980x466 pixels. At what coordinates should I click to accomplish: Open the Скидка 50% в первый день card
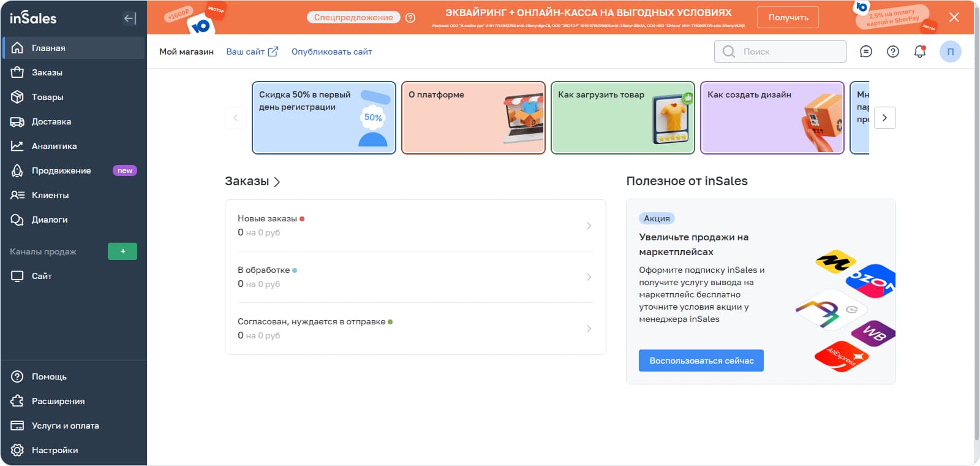[324, 118]
